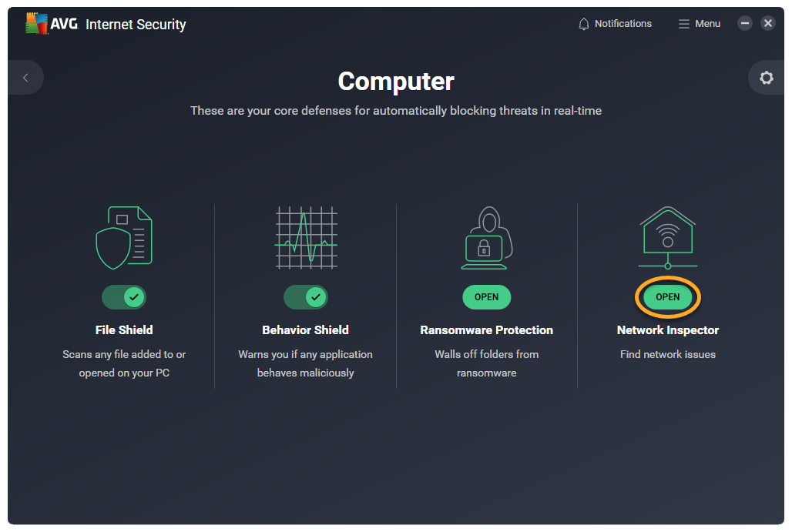The image size is (792, 532).
Task: Disable the File Shield toggle
Action: [x=124, y=296]
